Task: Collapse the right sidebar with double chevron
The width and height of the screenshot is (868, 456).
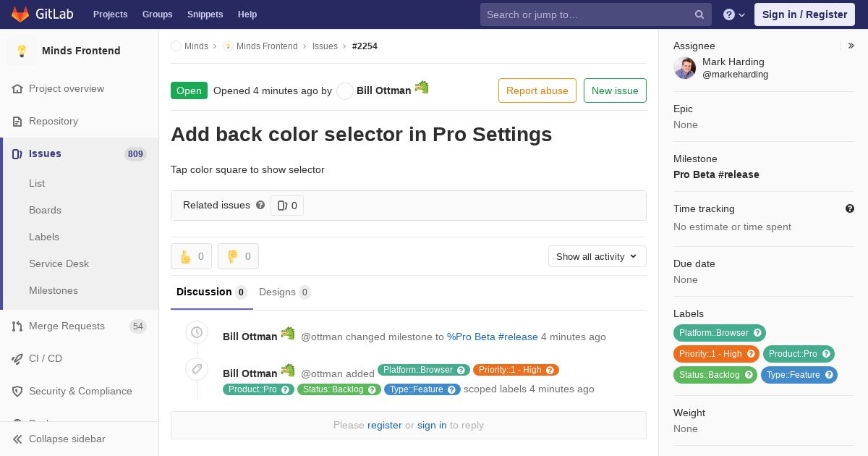Action: click(851, 46)
